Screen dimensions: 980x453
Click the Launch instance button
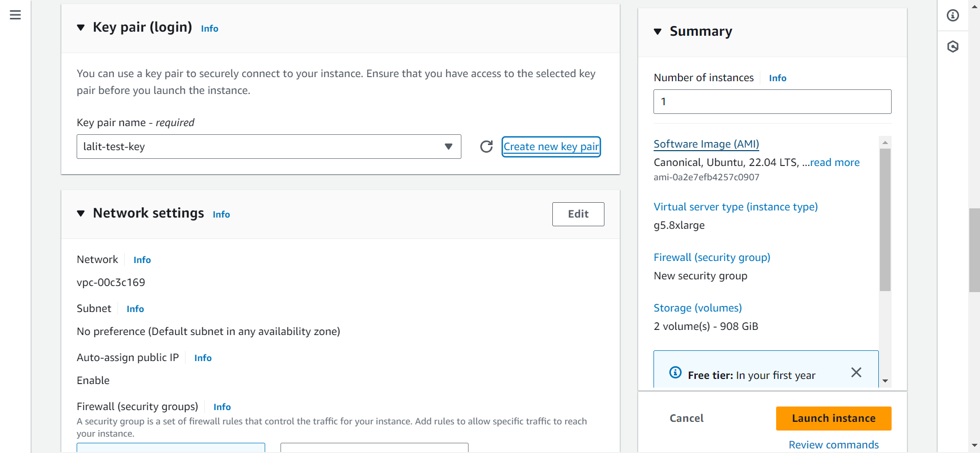[833, 418]
